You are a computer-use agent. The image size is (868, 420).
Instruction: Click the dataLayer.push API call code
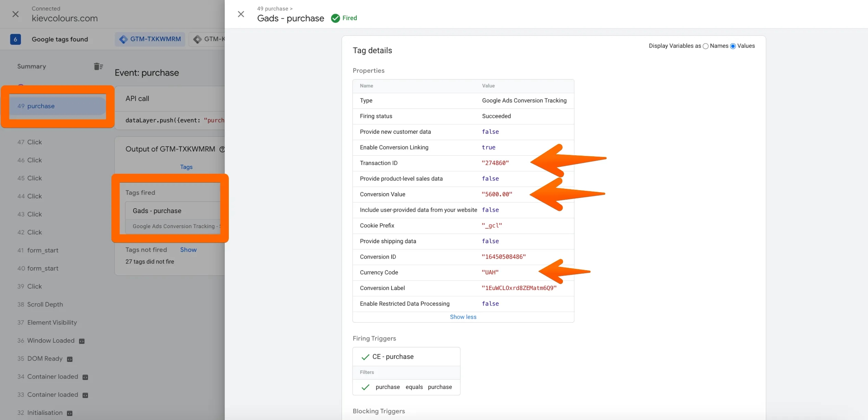pos(175,120)
